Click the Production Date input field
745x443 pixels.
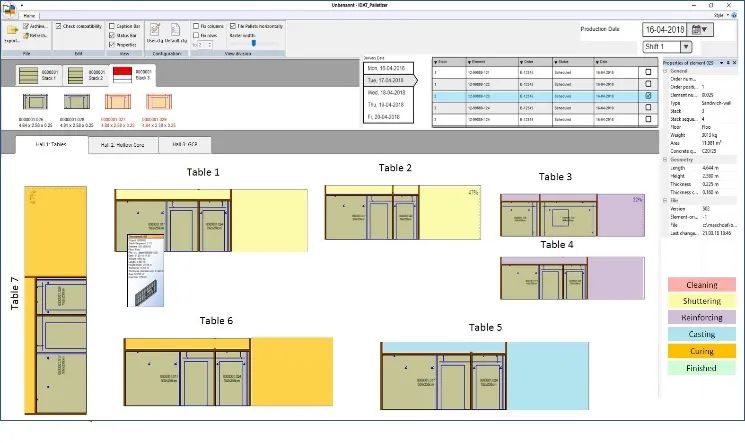pos(670,29)
